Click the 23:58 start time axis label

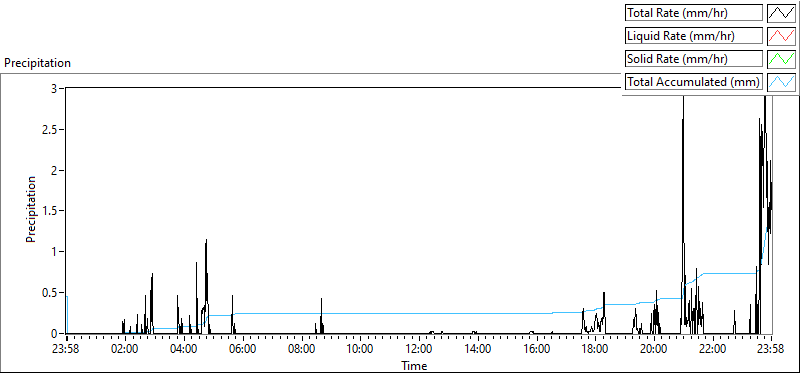coord(67,350)
